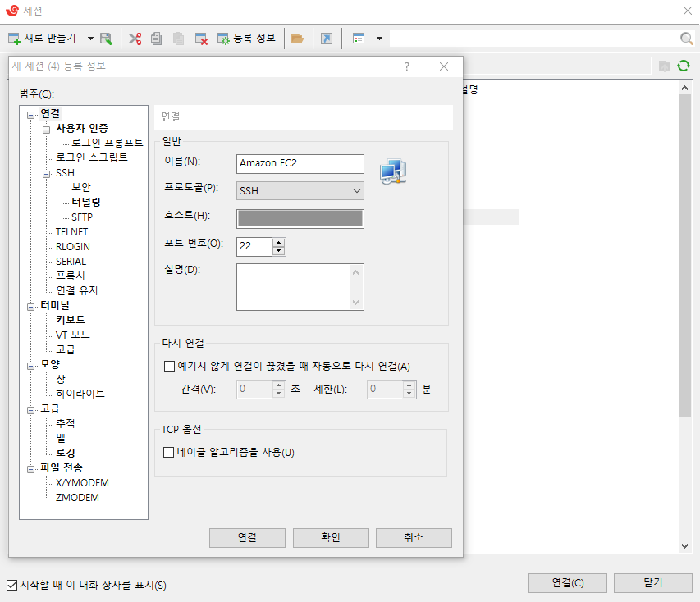This screenshot has width=700, height=602.
Task: Collapse the 고급 top-level tree node
Action: click(31, 410)
